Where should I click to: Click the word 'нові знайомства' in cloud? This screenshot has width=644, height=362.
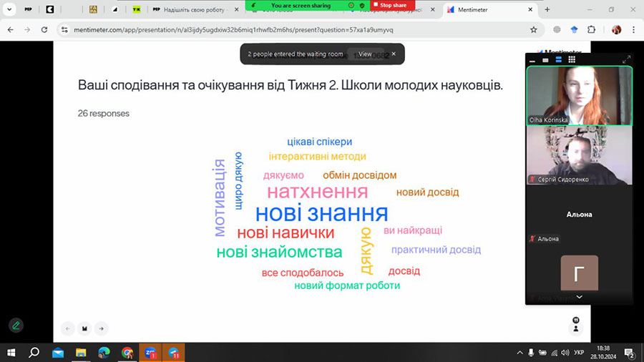(279, 252)
